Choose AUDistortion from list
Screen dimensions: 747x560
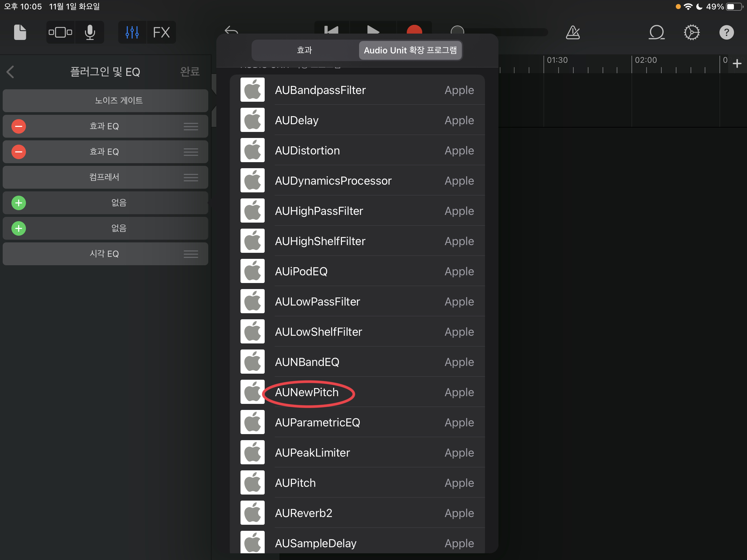[x=357, y=150]
